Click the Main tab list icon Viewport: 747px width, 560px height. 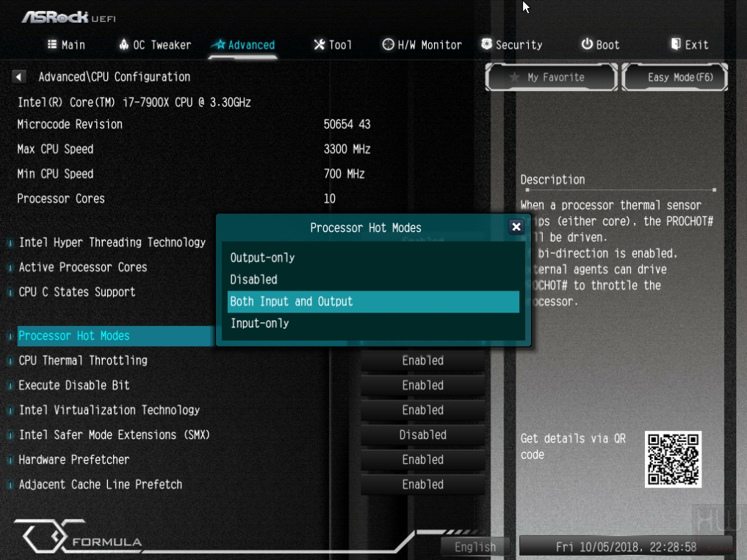52,44
